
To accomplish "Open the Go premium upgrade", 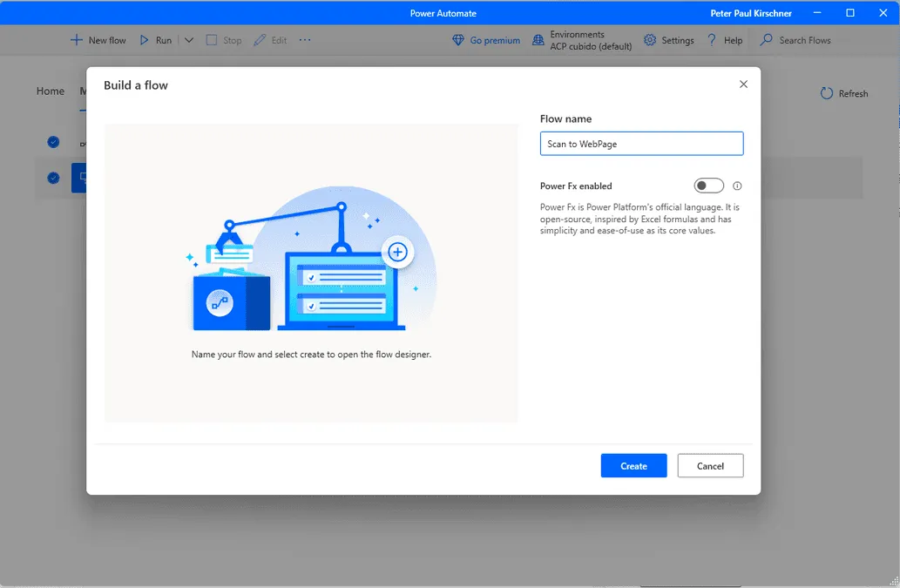I will coord(485,40).
